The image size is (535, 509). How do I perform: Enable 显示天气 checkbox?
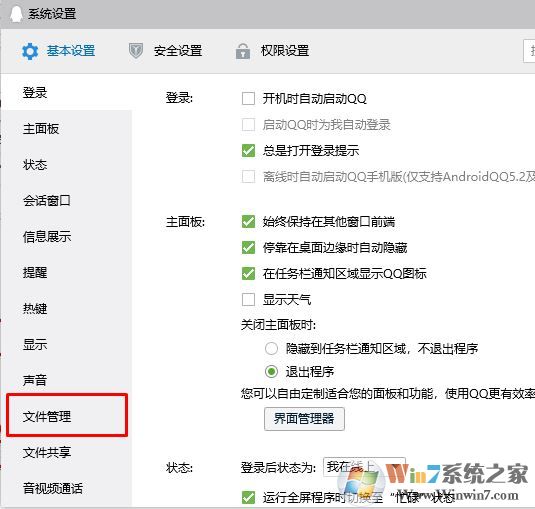248,300
